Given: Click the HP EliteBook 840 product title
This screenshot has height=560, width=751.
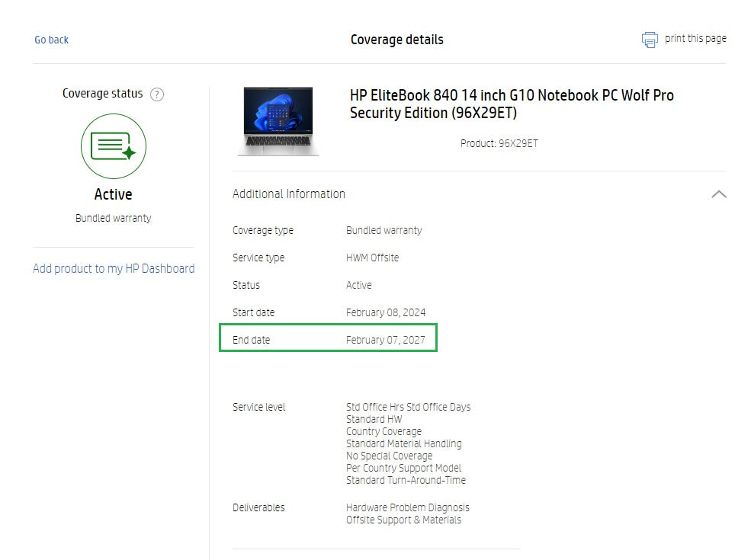Looking at the screenshot, I should tap(512, 104).
